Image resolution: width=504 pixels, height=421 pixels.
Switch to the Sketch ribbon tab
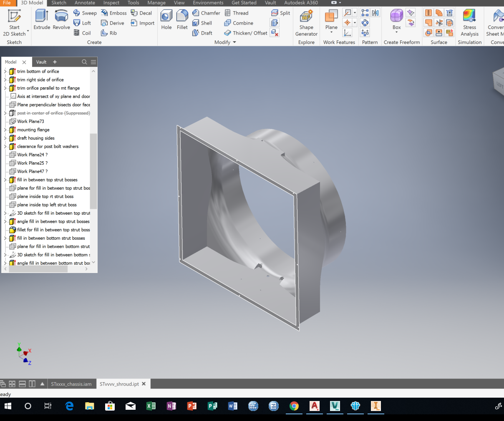[59, 3]
